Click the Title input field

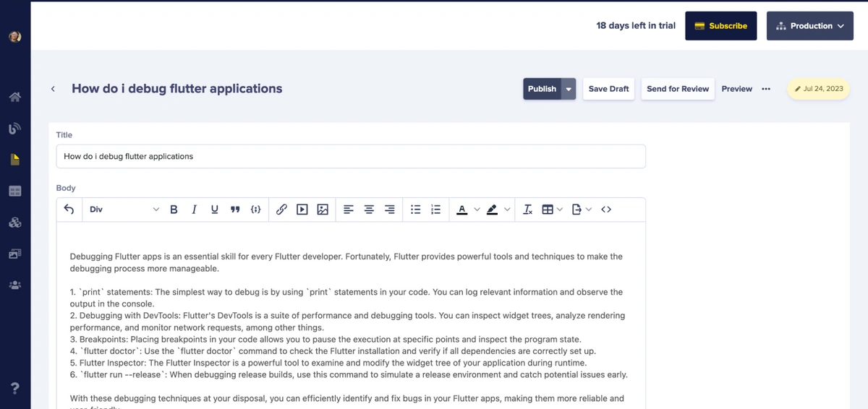pyautogui.click(x=351, y=156)
